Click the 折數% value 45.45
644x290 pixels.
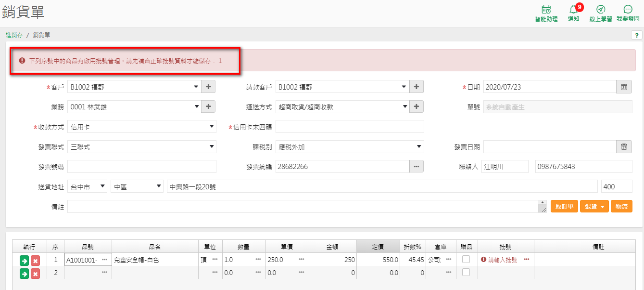pyautogui.click(x=417, y=260)
